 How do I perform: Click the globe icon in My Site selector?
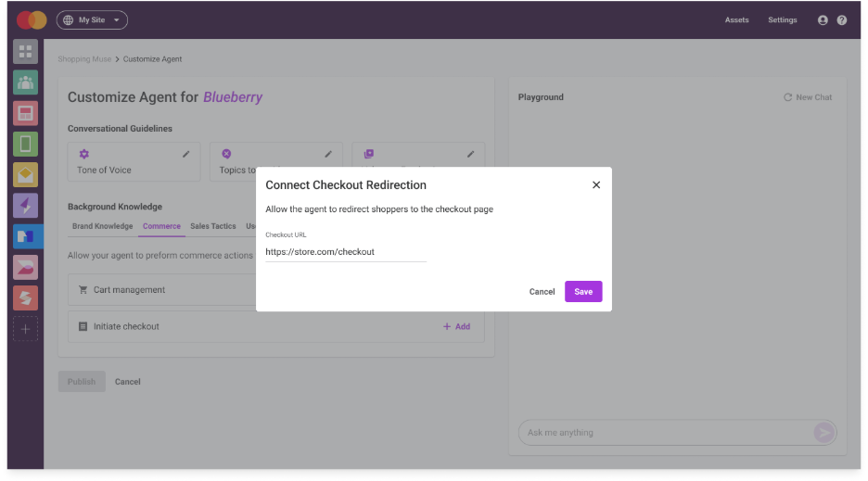[68, 20]
